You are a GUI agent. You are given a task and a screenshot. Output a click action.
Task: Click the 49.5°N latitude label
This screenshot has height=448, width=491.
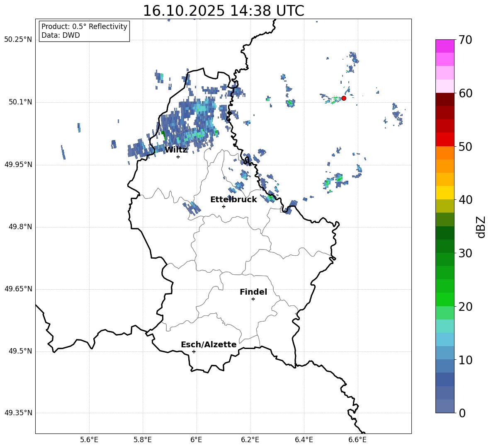point(20,351)
